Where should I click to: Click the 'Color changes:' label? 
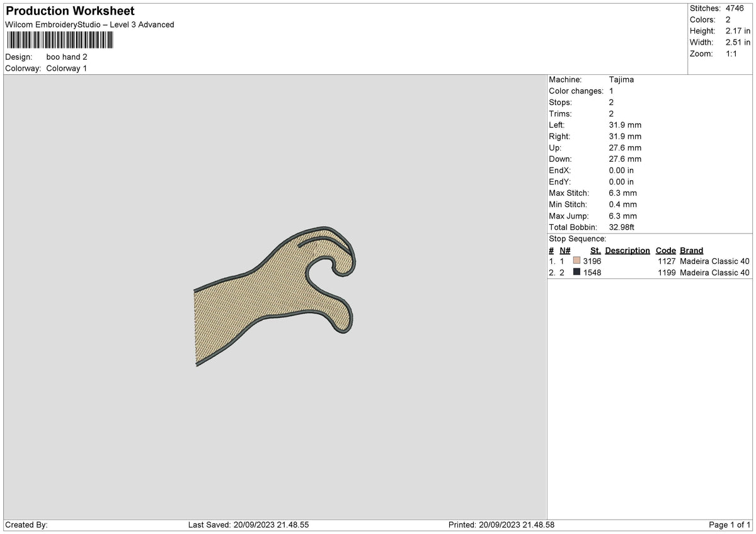[x=576, y=91]
